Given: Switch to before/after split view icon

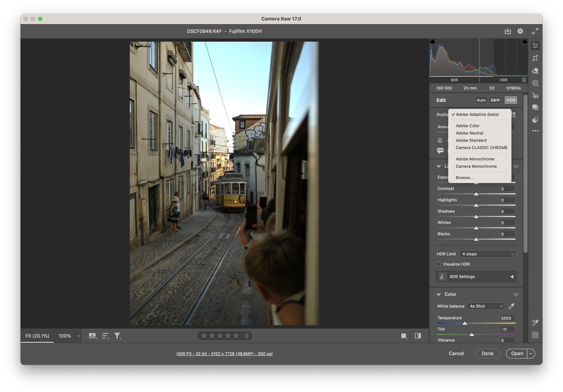Looking at the screenshot, I should (418, 336).
